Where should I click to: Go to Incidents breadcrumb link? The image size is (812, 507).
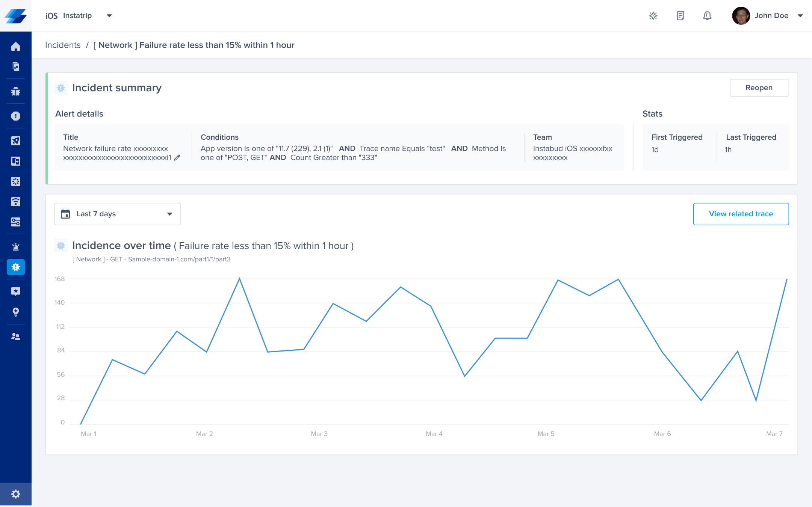tap(63, 45)
